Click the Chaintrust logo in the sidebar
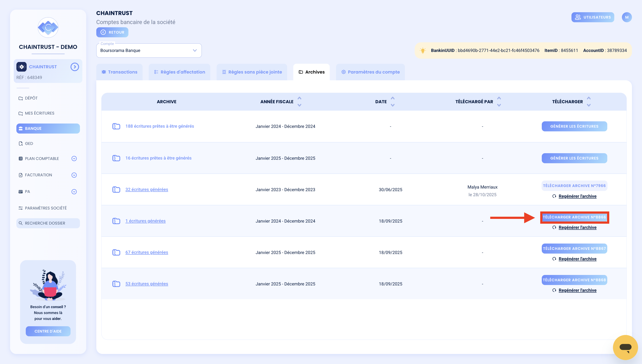The width and height of the screenshot is (642, 364). [x=48, y=27]
